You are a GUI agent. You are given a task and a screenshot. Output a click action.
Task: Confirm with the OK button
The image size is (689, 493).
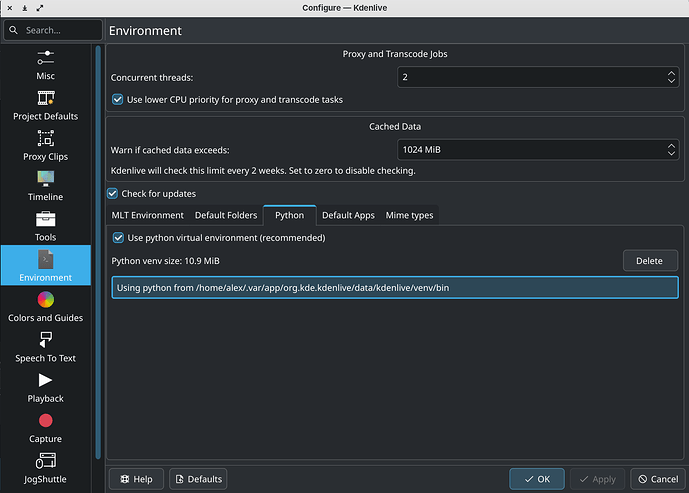pyautogui.click(x=537, y=479)
